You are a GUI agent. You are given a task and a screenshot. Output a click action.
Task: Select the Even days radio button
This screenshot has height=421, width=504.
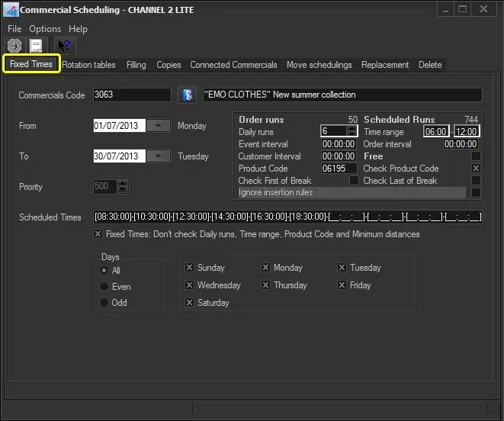104,287
